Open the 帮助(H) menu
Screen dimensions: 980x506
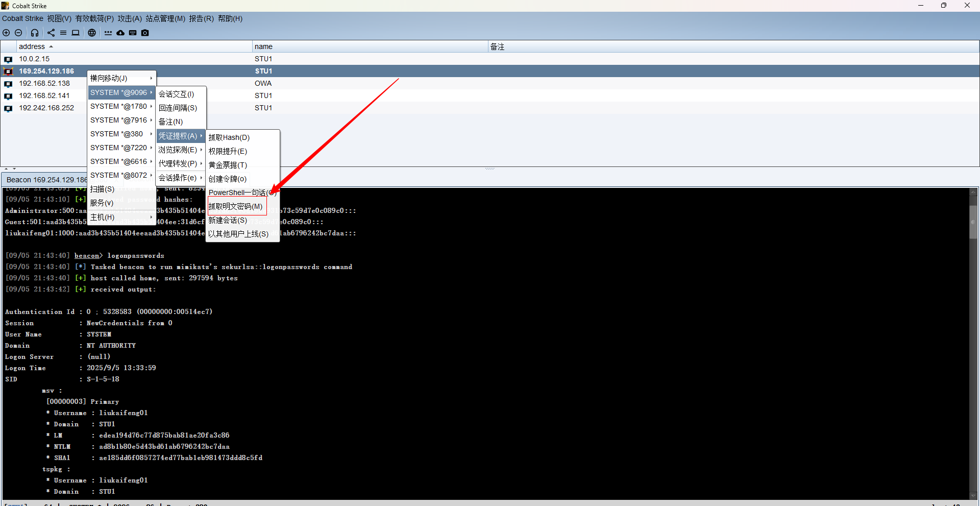(230, 18)
